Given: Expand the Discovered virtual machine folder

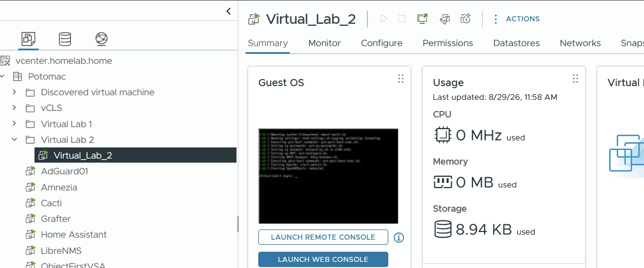Looking at the screenshot, I should click(14, 92).
